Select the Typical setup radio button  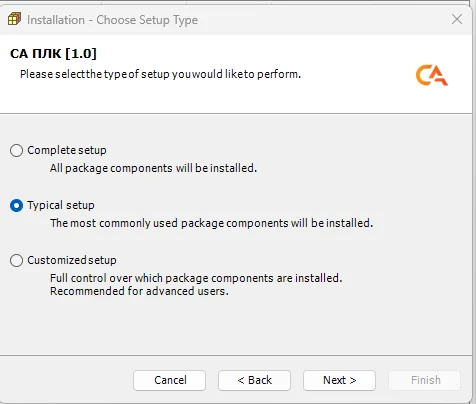[16, 205]
